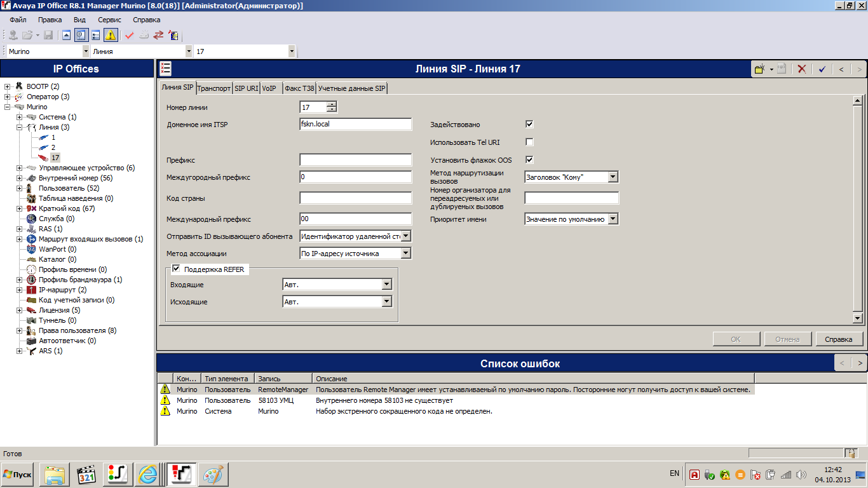Open the Murino system selector dropdown

(x=86, y=51)
